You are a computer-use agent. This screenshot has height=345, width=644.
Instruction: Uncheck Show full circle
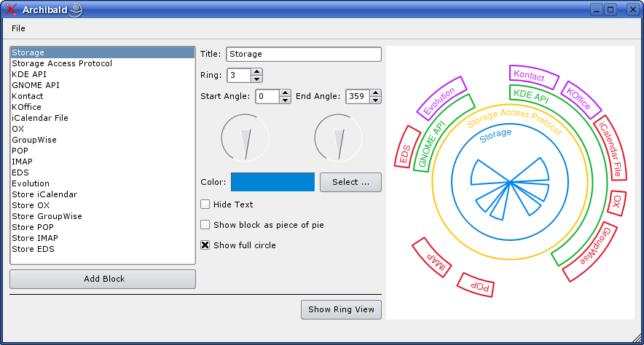205,245
